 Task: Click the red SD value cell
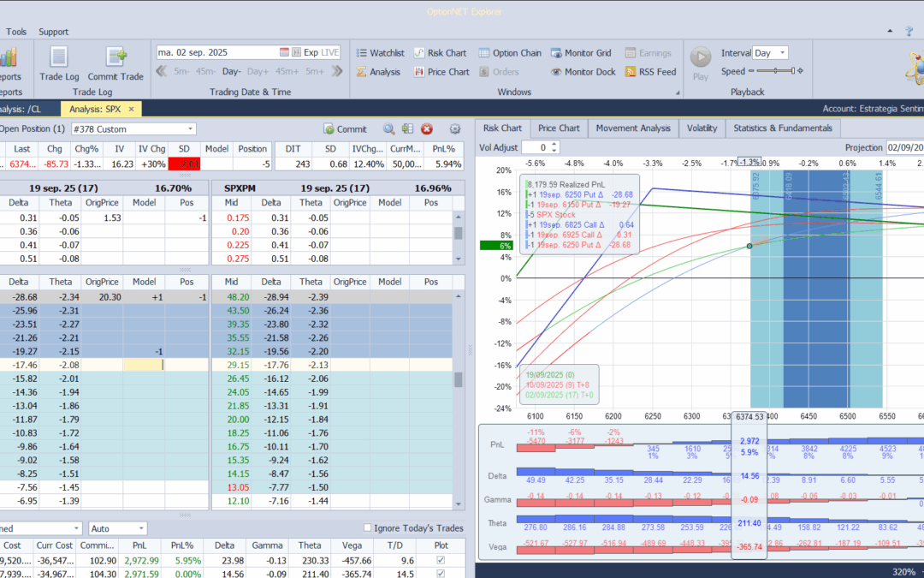coord(185,164)
